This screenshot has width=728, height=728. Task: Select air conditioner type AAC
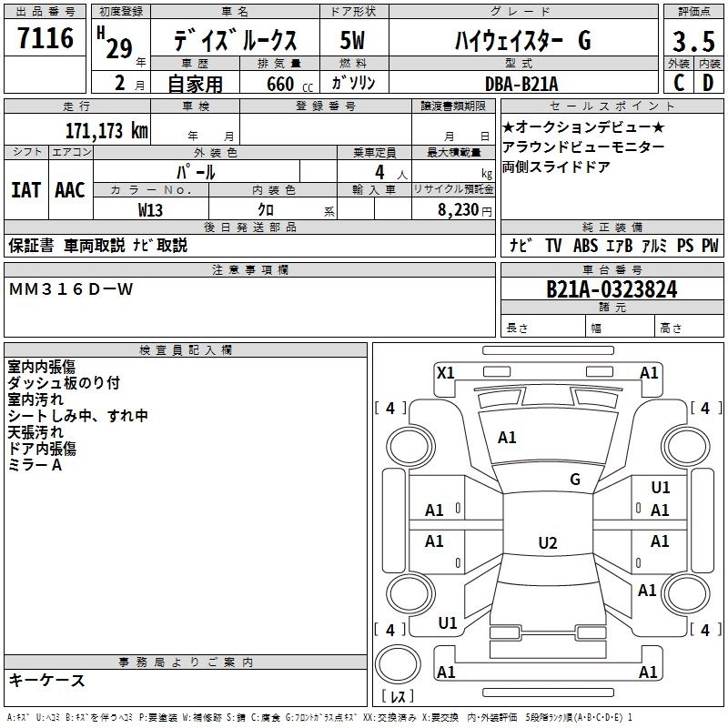click(70, 190)
